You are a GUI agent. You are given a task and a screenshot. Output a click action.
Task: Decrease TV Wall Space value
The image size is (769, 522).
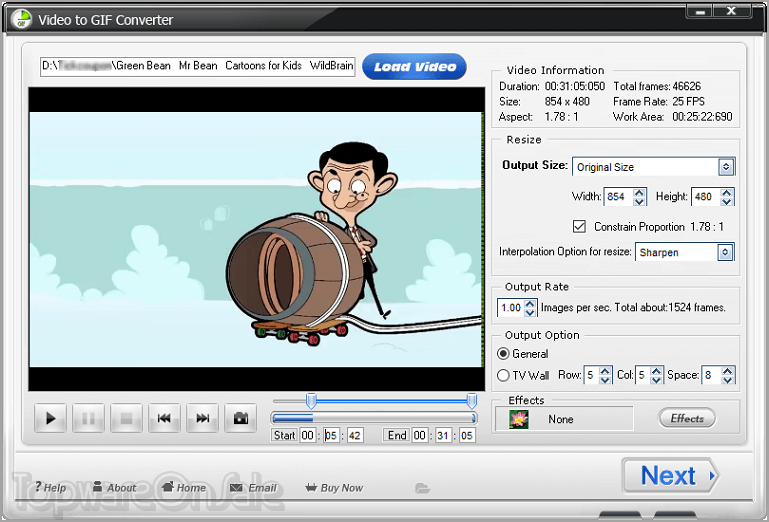pyautogui.click(x=728, y=379)
